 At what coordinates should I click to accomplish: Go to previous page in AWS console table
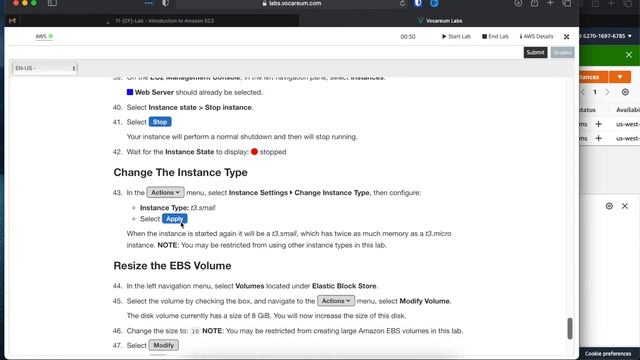(583, 92)
